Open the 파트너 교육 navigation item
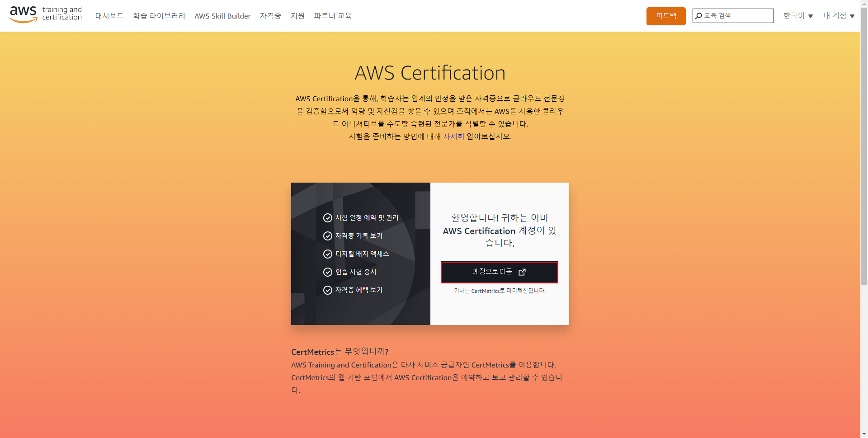This screenshot has width=868, height=438. click(x=333, y=16)
